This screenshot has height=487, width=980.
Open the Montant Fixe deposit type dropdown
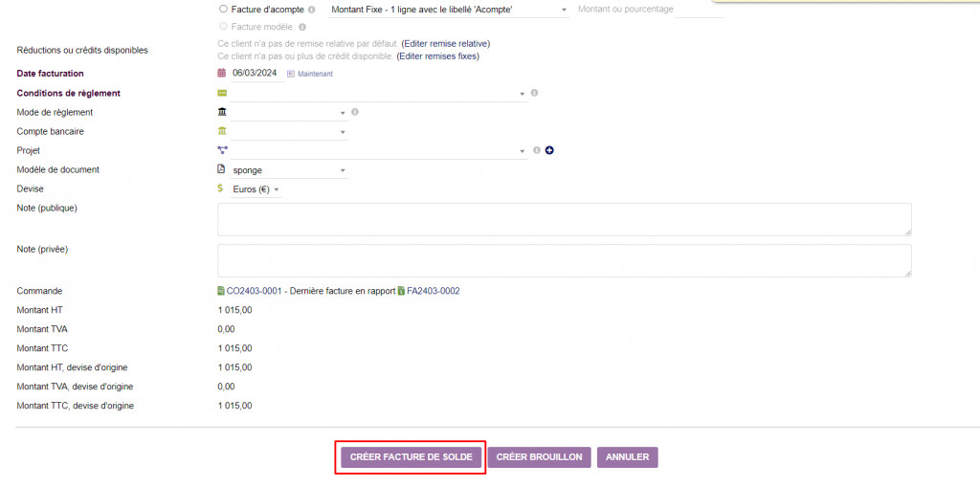click(448, 10)
